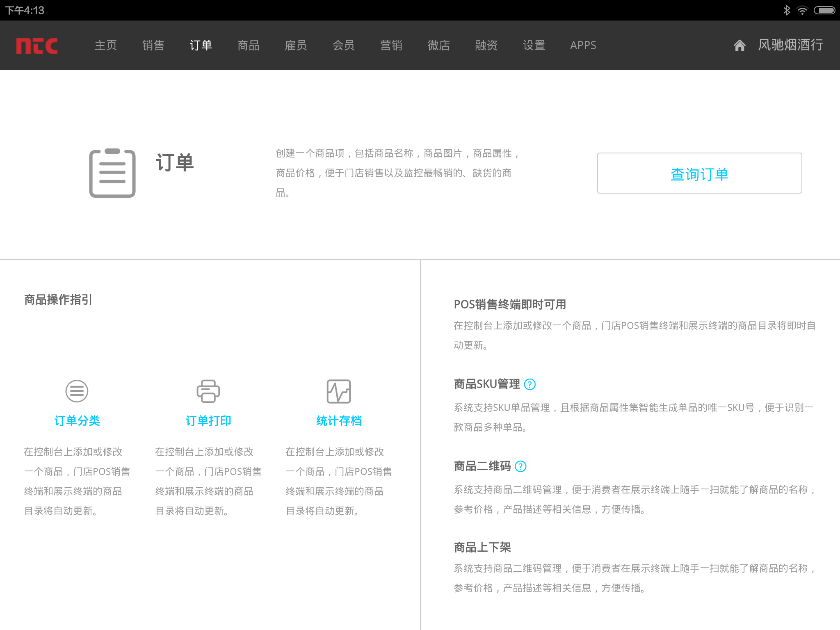Click the 商品上下架 heading
The height and width of the screenshot is (630, 840).
pos(482,548)
